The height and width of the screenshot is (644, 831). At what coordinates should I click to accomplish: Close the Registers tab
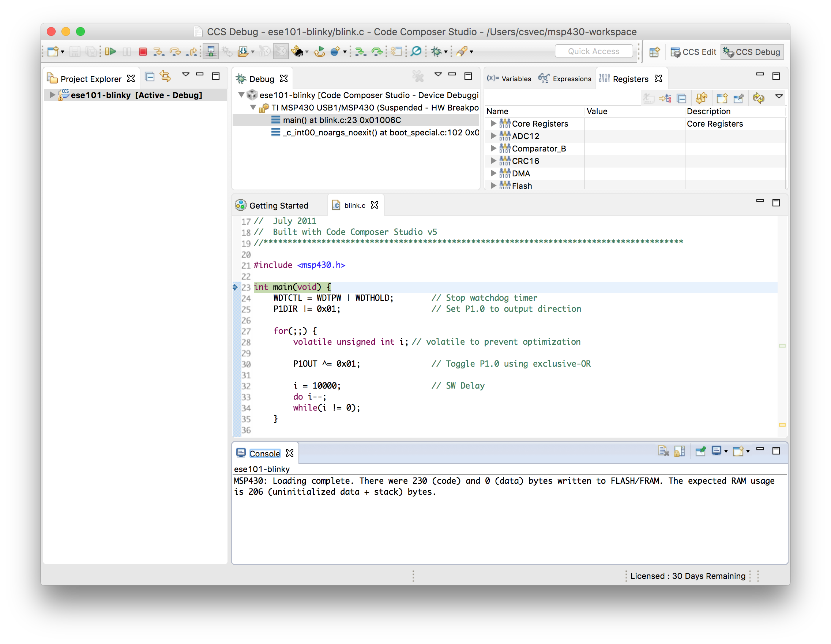point(658,78)
